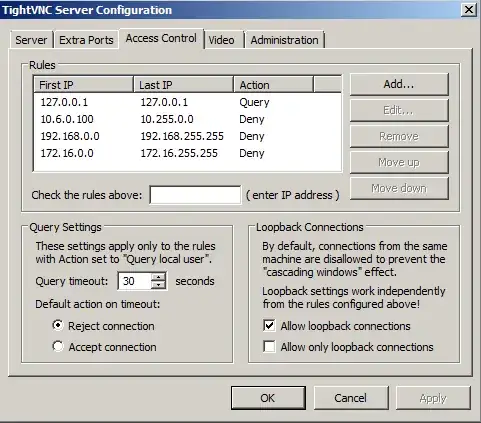481x423 pixels.
Task: Select rule row starting 172.16.0.0
Action: point(188,153)
